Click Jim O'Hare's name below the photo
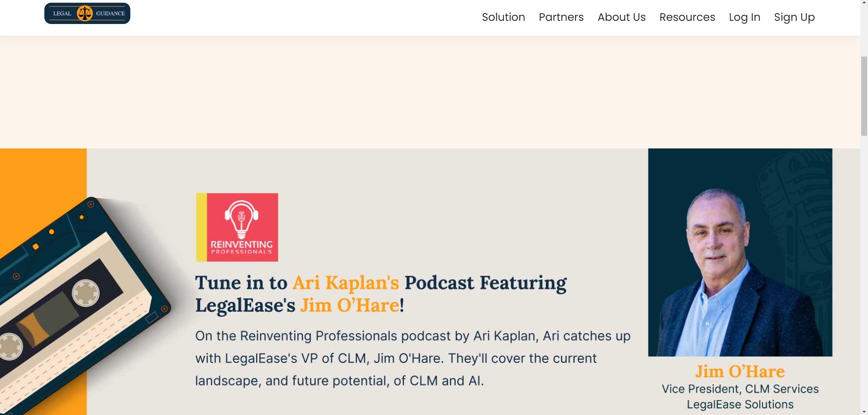Image resolution: width=868 pixels, height=415 pixels. [x=740, y=372]
